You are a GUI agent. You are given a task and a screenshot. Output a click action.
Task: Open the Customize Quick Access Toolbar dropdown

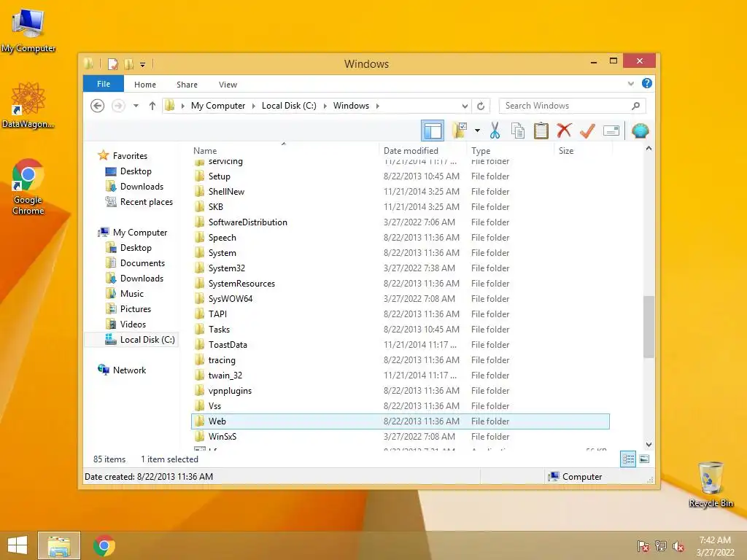[142, 64]
